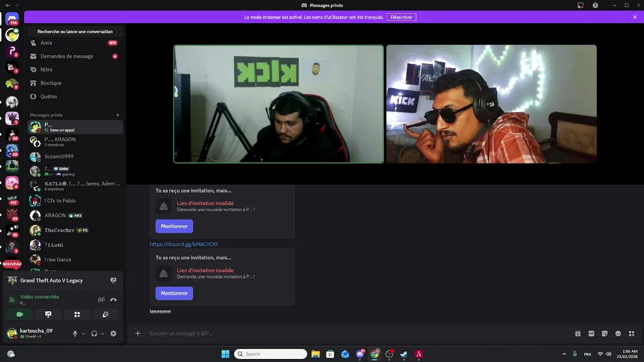Image resolution: width=644 pixels, height=362 pixels.
Task: Click the right webcam video with sunglasses
Action: tap(492, 104)
